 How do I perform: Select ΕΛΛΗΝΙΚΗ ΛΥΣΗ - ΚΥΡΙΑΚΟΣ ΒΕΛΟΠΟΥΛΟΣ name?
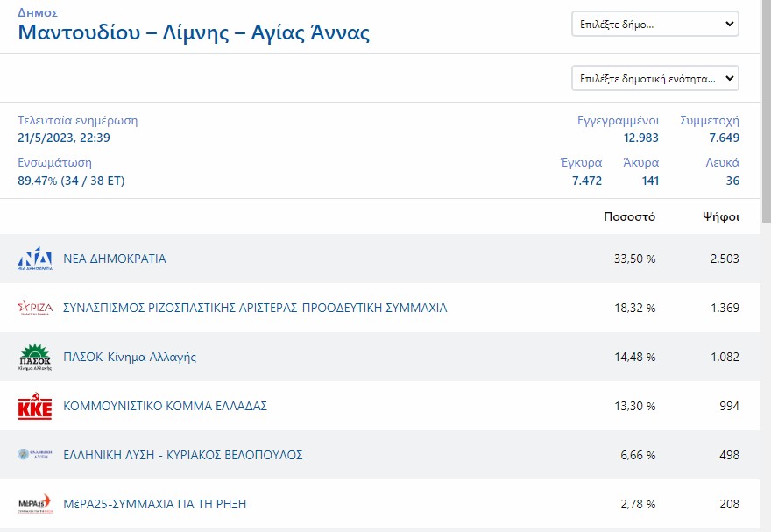183,455
